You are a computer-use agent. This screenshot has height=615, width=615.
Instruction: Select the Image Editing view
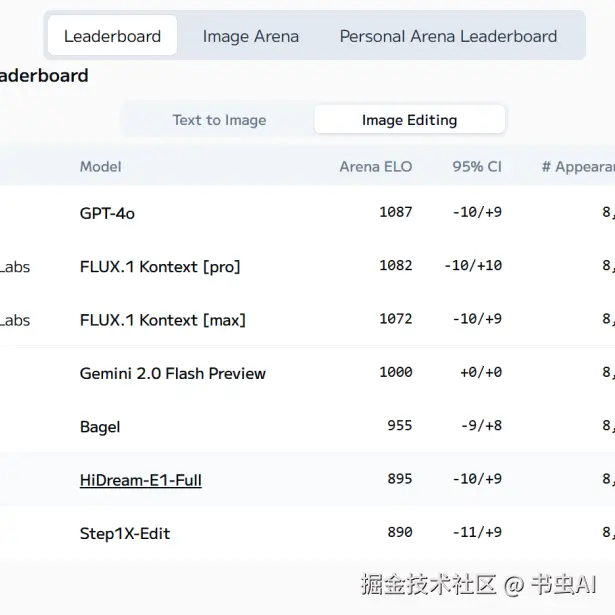409,120
